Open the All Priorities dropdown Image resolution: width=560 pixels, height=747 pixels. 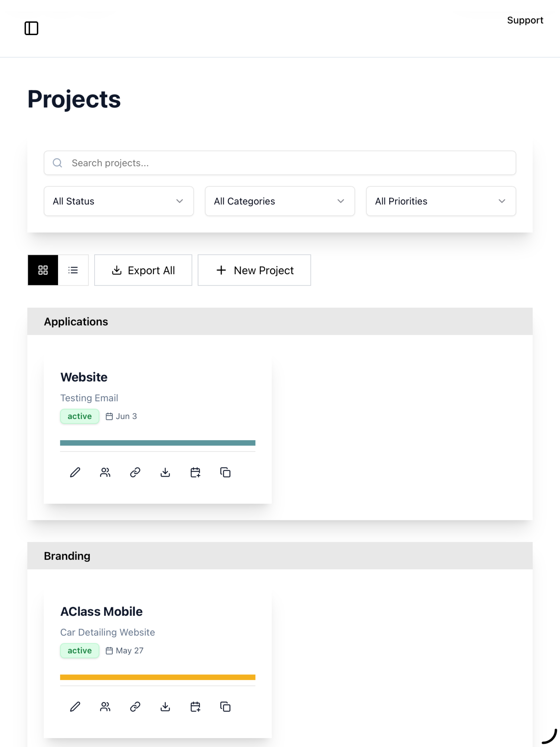[441, 201]
